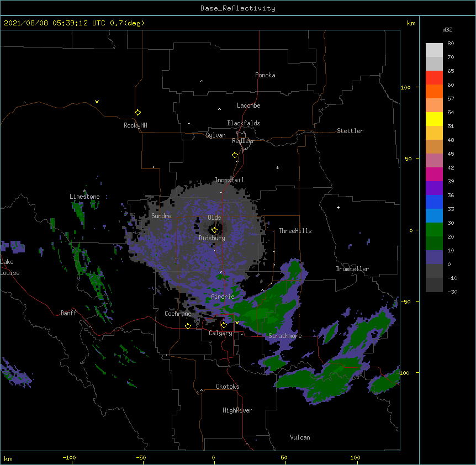This screenshot has width=476, height=465.
Task: Click the yellow diamond marker south of RedDeer
Action: pyautogui.click(x=235, y=155)
